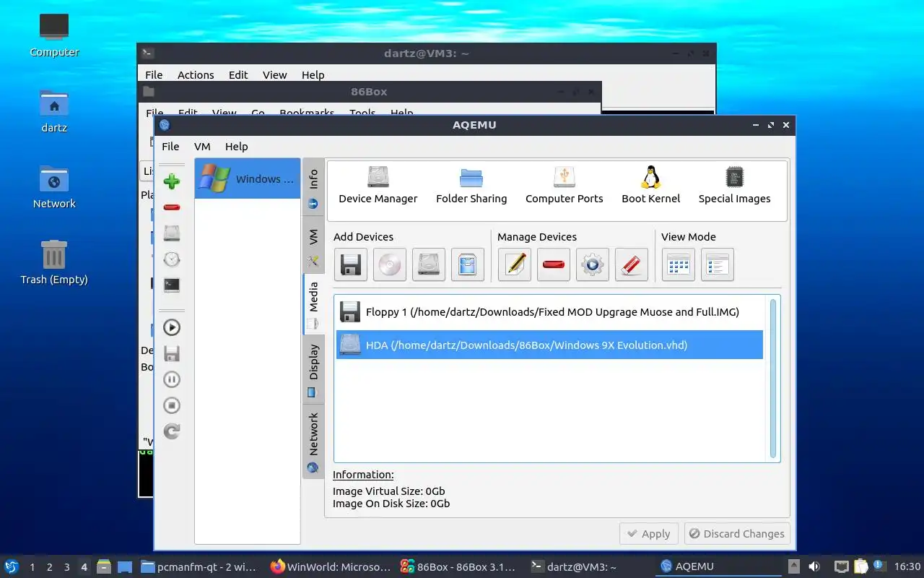
Task: Reset the VM with the circular arrow icon
Action: [172, 431]
